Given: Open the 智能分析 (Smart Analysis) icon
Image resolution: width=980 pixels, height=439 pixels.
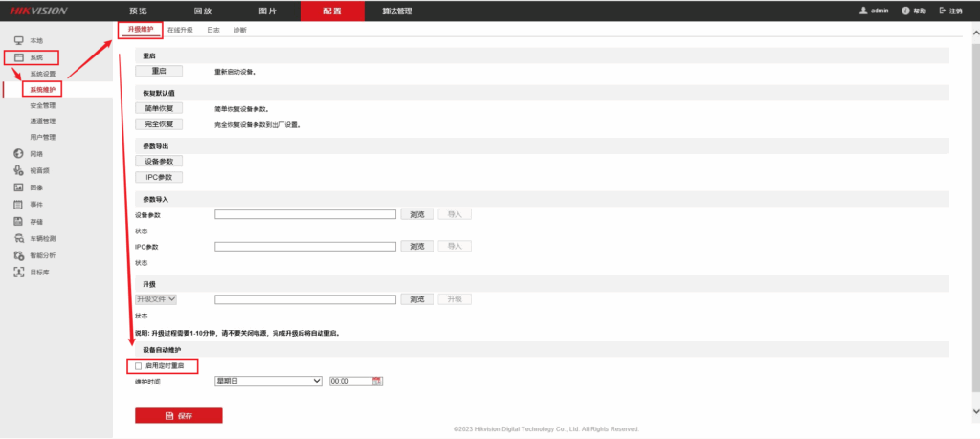Looking at the screenshot, I should coord(18,255).
